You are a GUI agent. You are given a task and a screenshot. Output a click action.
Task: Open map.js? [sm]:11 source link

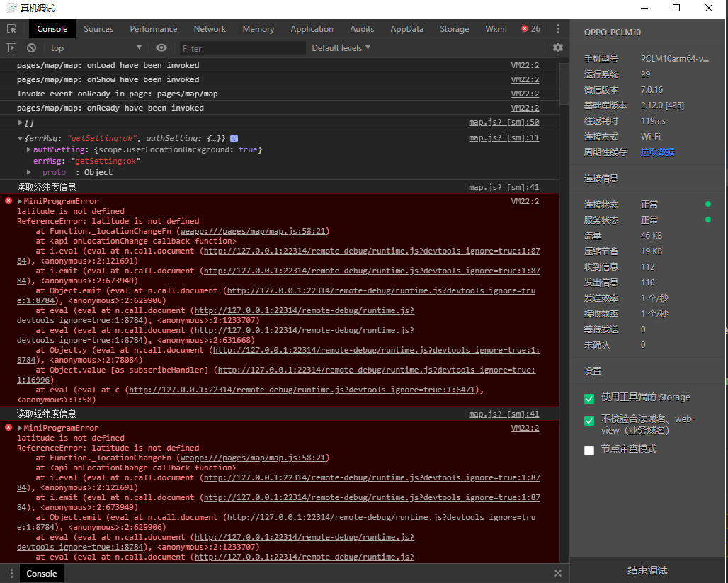(504, 137)
